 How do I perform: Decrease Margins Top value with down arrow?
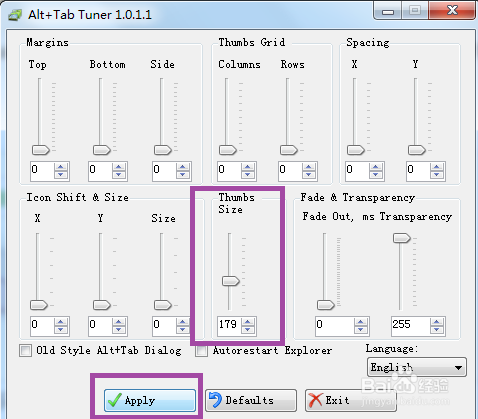tap(61, 174)
